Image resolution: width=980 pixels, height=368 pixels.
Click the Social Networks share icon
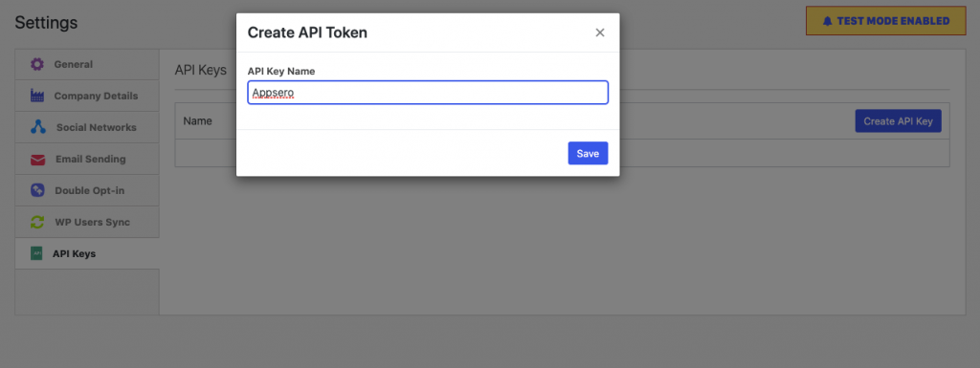(38, 127)
